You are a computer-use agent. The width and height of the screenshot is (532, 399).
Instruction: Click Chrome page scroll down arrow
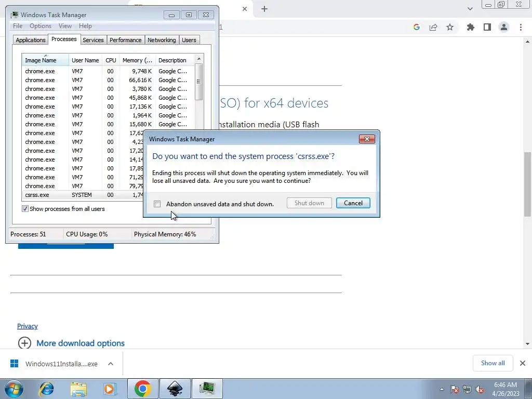pos(527,344)
